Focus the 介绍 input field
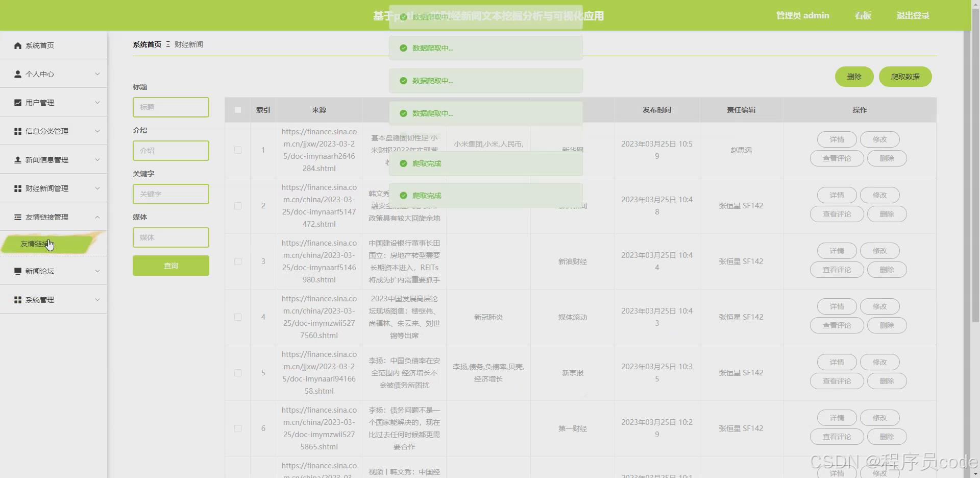The height and width of the screenshot is (478, 980). (171, 151)
